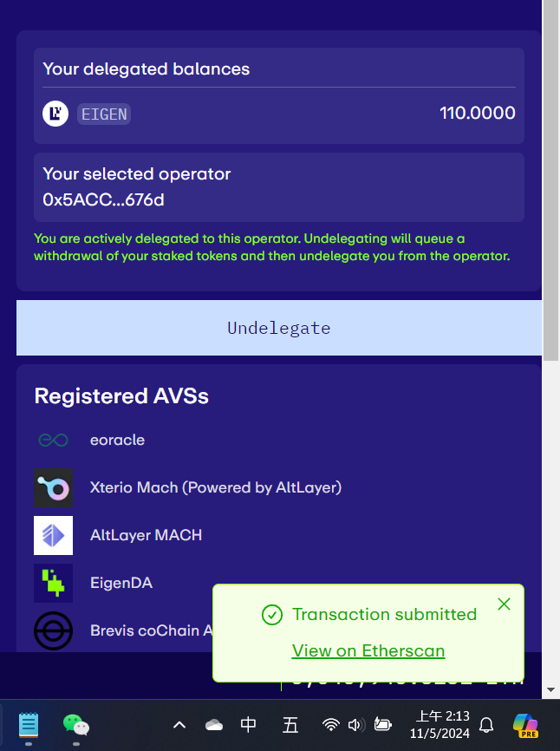This screenshot has width=560, height=751.
Task: Open the clock and date flyout
Action: click(440, 725)
